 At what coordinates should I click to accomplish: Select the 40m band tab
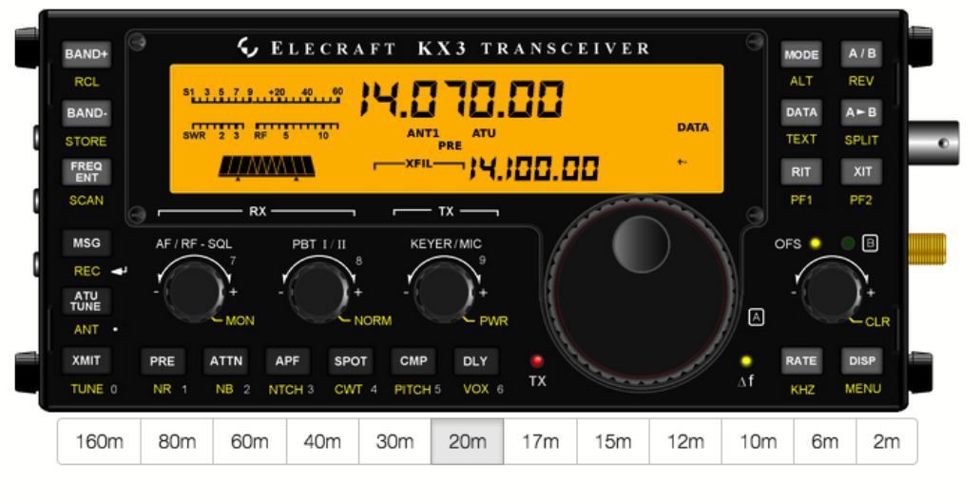[322, 441]
